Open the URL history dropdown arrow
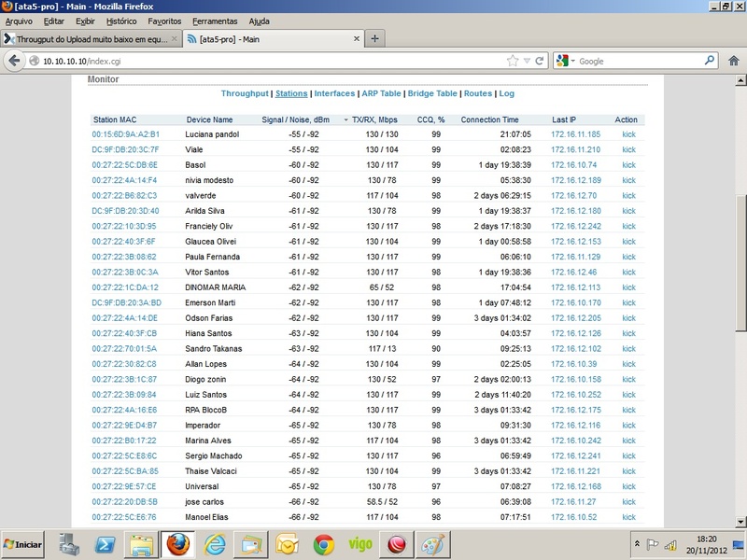 pos(527,61)
